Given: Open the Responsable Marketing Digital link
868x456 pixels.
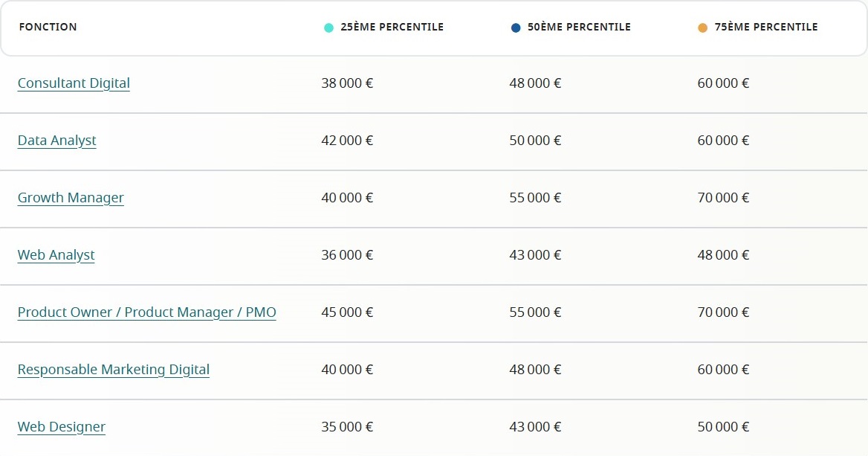Looking at the screenshot, I should (x=114, y=370).
